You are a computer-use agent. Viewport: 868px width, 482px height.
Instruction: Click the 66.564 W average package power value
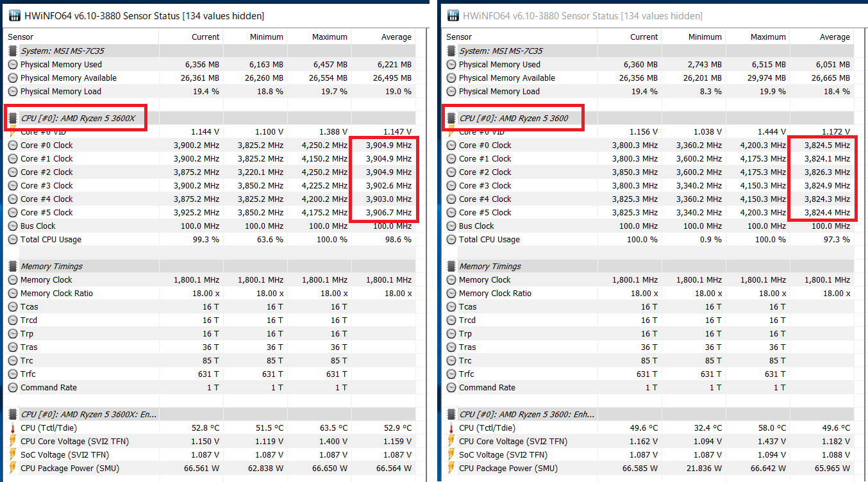(394, 468)
